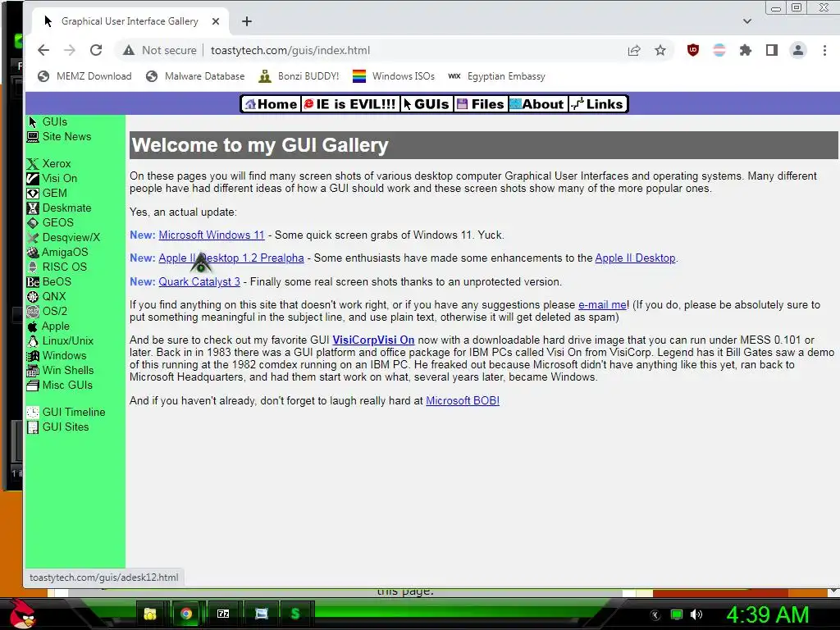Open Chrome from the taskbar
This screenshot has height=630, width=840.
[x=186, y=614]
